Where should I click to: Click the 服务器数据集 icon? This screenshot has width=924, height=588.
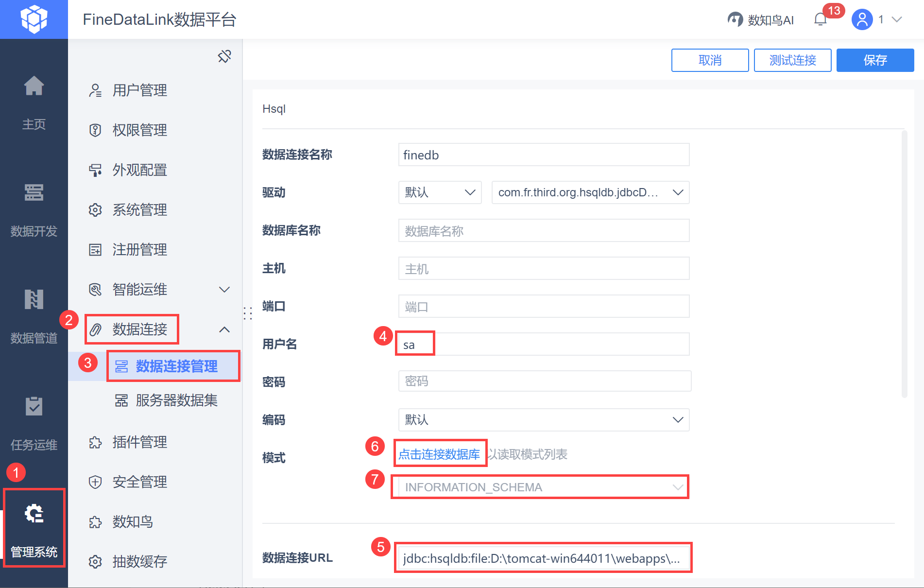pyautogui.click(x=121, y=400)
